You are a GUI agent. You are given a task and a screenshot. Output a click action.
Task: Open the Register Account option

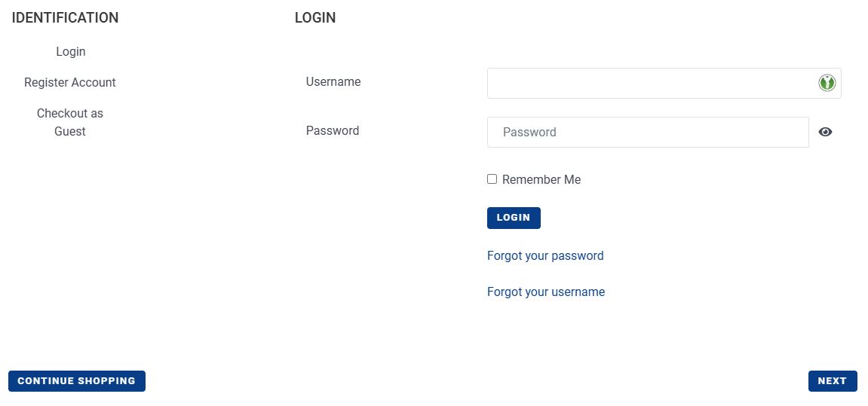[x=70, y=83]
